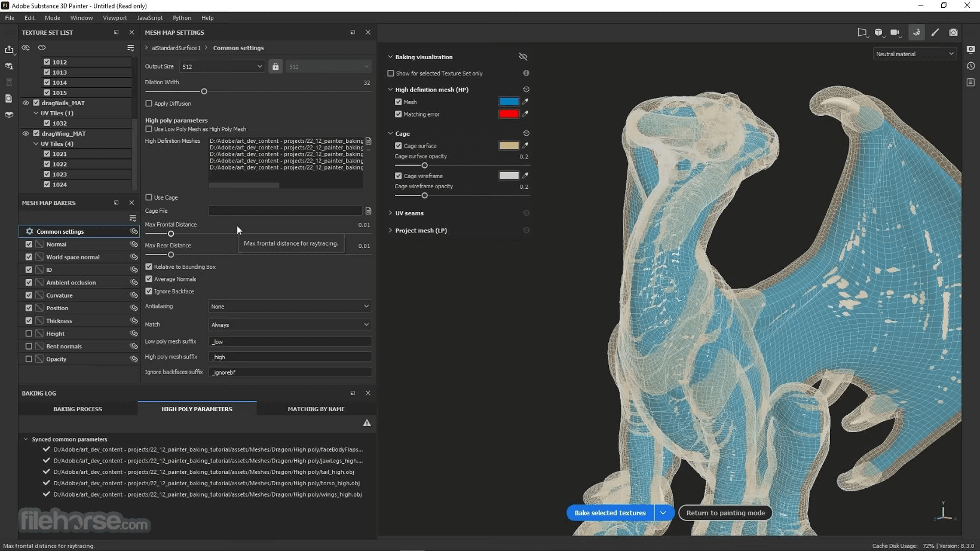Reset the Cage visualization settings
The image size is (980, 551).
click(526, 133)
